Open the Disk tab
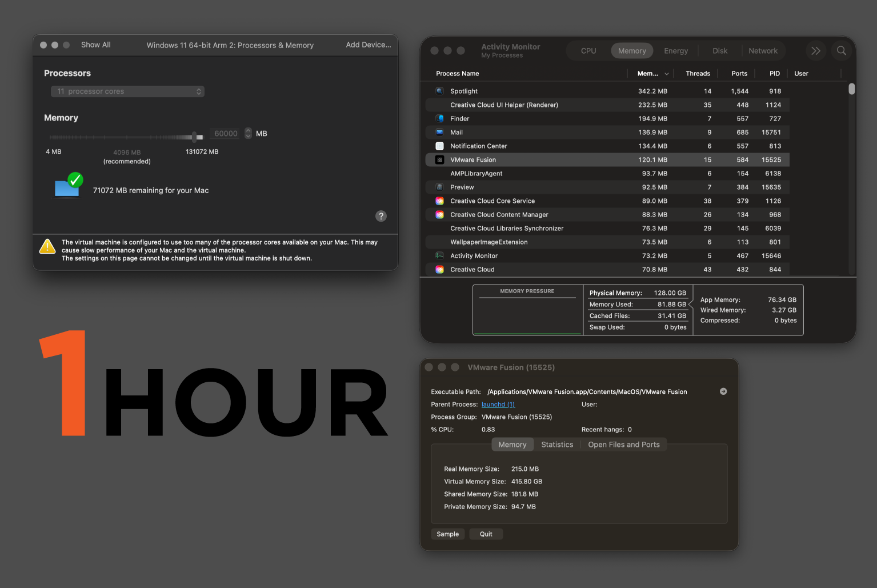This screenshot has width=877, height=588. click(x=720, y=51)
